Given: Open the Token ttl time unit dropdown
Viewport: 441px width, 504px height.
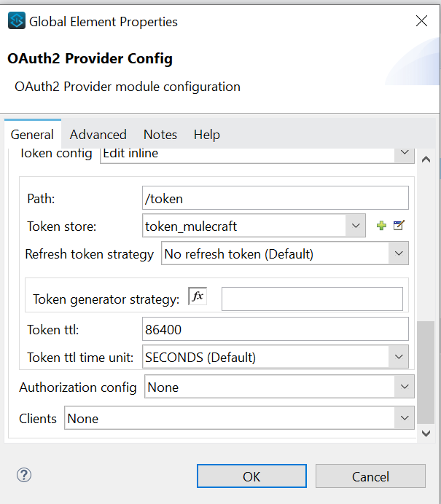Looking at the screenshot, I should [398, 357].
